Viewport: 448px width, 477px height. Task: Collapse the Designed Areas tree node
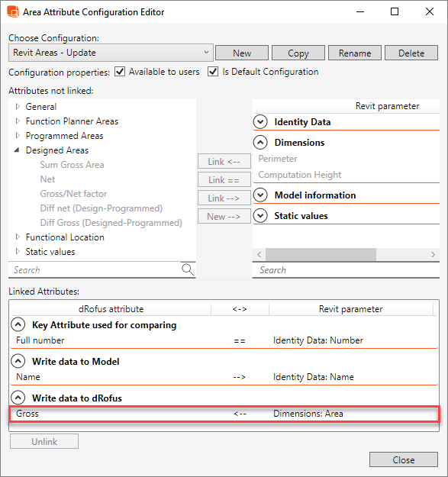click(18, 150)
